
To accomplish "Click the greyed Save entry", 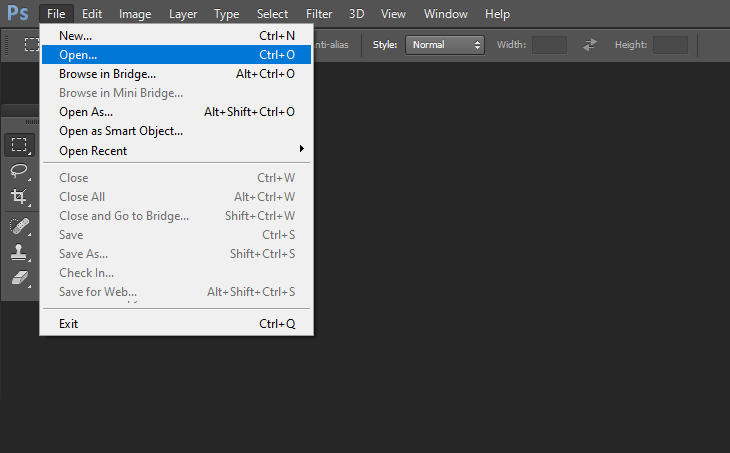I will (x=176, y=235).
